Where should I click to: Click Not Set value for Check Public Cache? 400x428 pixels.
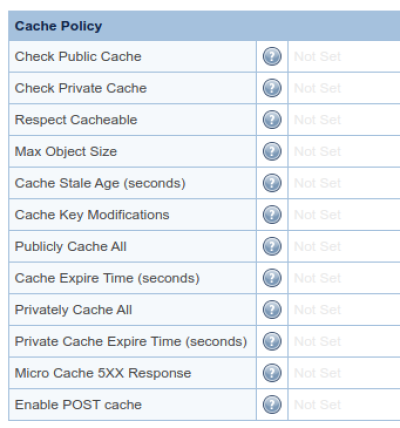(317, 57)
